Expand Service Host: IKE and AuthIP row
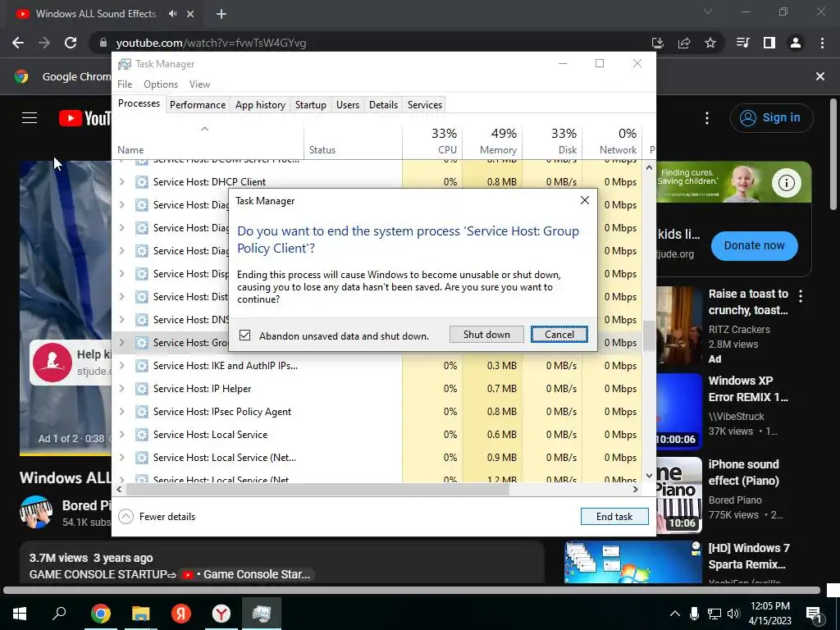 click(122, 365)
